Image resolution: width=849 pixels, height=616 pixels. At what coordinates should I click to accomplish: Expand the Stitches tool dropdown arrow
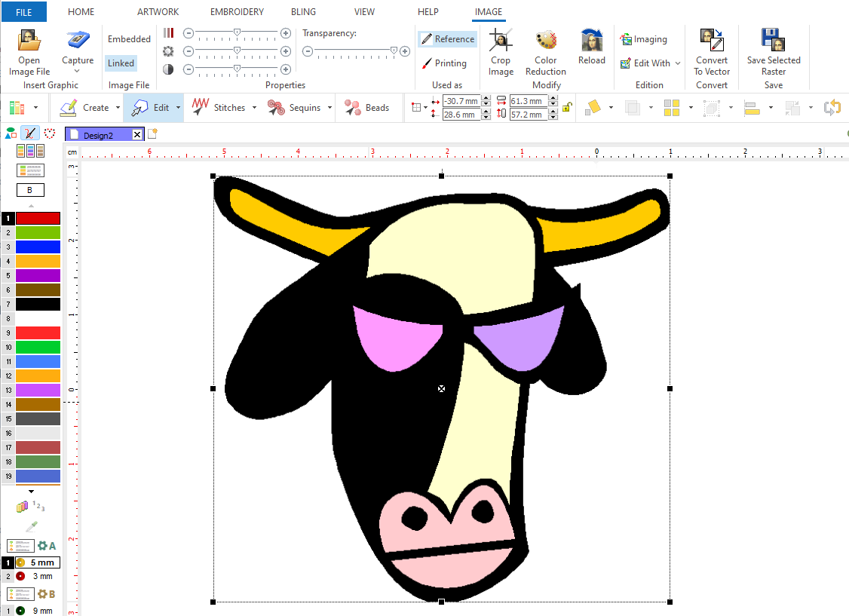pos(254,108)
